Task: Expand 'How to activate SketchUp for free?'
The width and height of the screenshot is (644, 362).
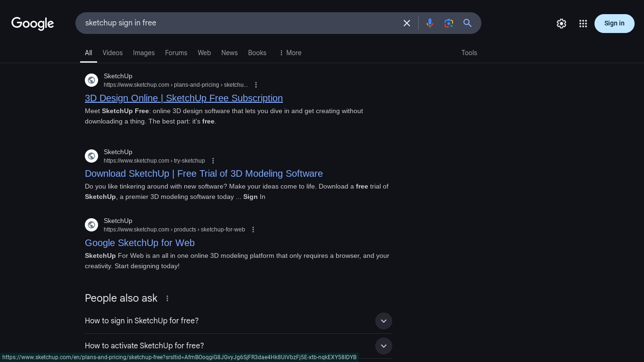Action: point(383,346)
